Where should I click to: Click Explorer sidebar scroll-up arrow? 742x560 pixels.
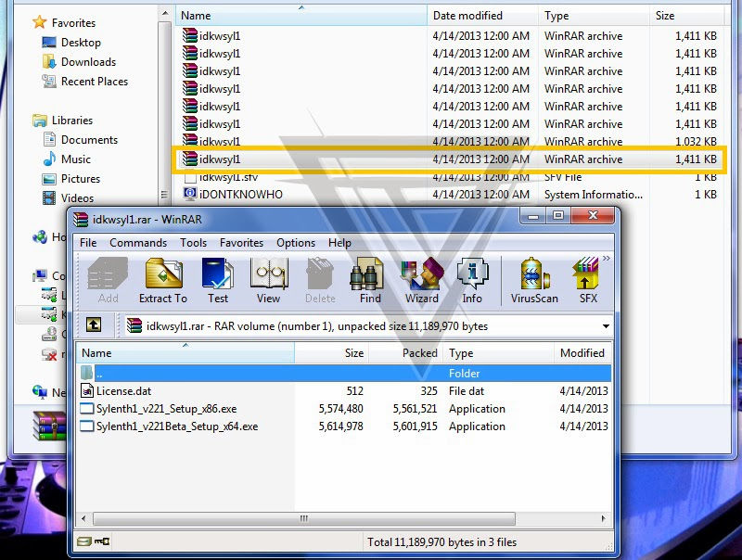pos(164,13)
